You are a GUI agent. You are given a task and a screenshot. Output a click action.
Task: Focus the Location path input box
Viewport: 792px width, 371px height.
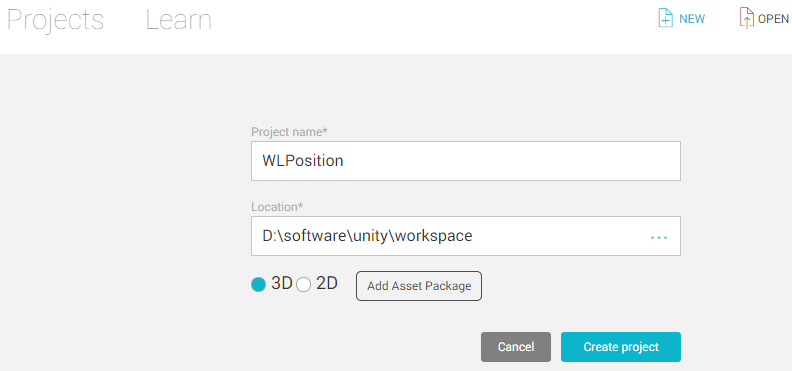[466, 236]
